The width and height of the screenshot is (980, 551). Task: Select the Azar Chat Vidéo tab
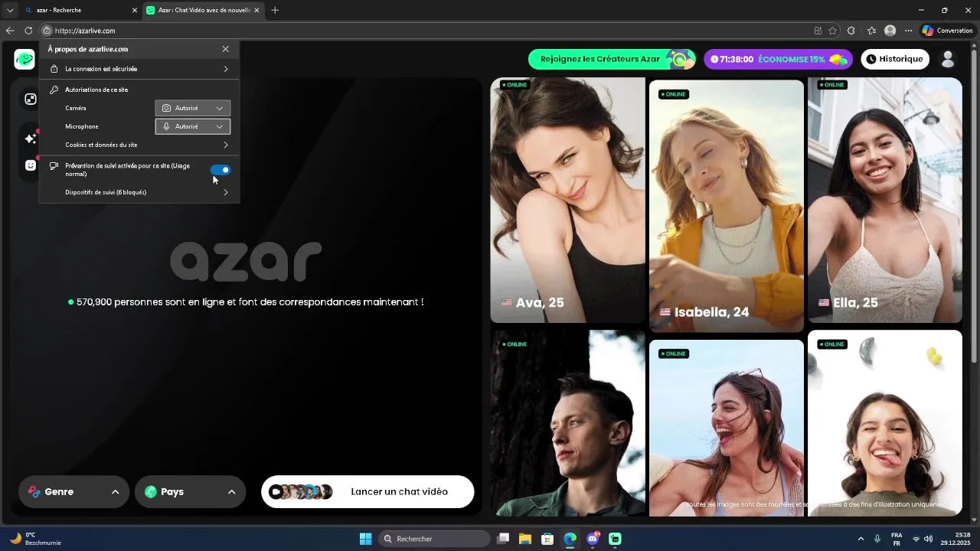click(x=203, y=10)
